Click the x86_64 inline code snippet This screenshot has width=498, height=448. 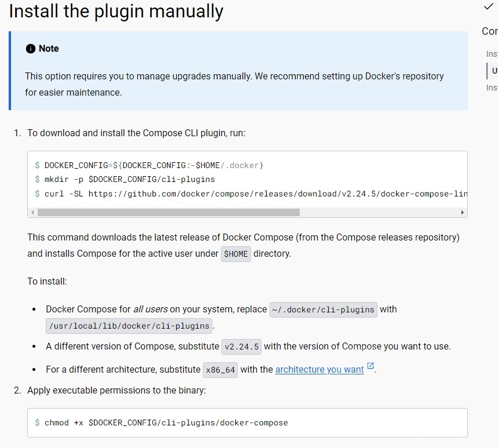click(x=220, y=369)
